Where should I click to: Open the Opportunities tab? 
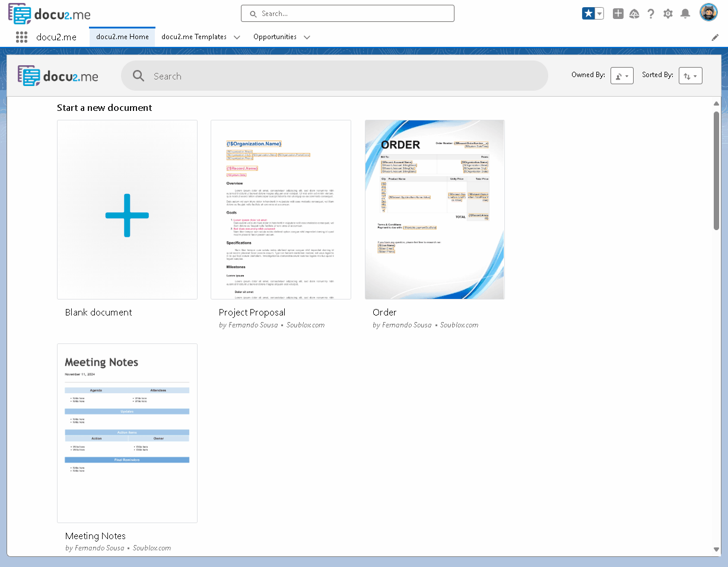pos(275,37)
